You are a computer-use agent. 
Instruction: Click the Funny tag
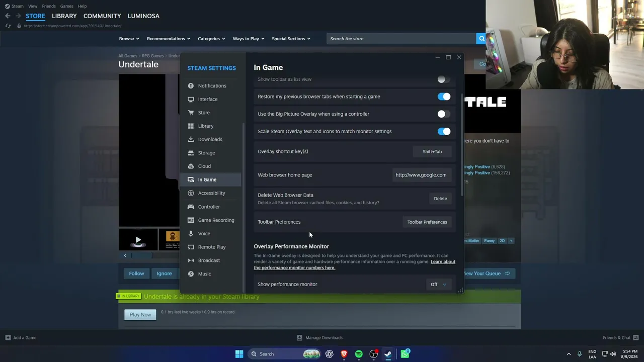click(489, 241)
